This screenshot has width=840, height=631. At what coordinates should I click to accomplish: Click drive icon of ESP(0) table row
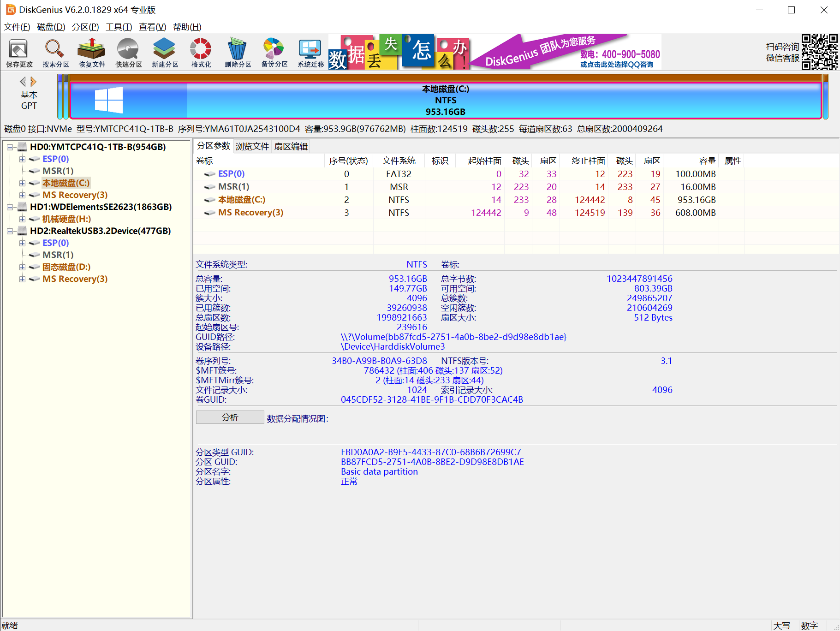(x=210, y=174)
